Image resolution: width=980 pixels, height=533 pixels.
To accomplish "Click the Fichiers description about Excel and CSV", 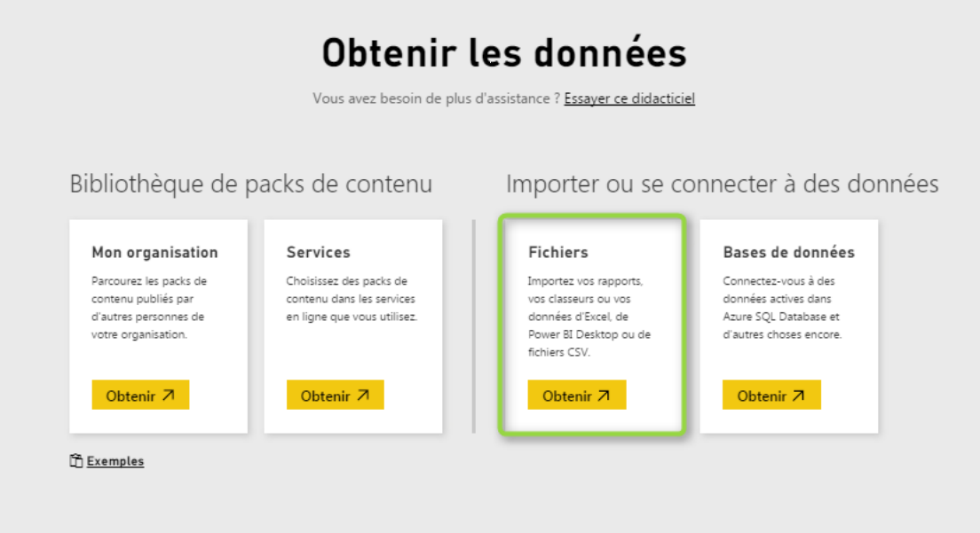I will click(x=589, y=317).
